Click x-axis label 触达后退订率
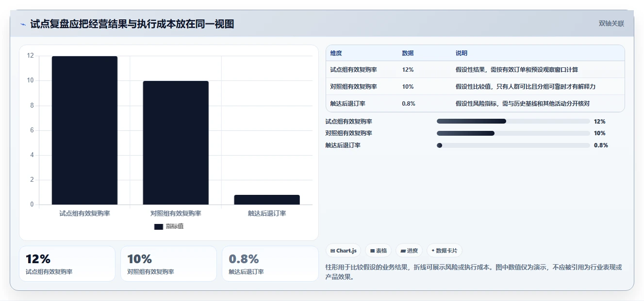Viewport: 644px width, 301px height. tap(267, 213)
